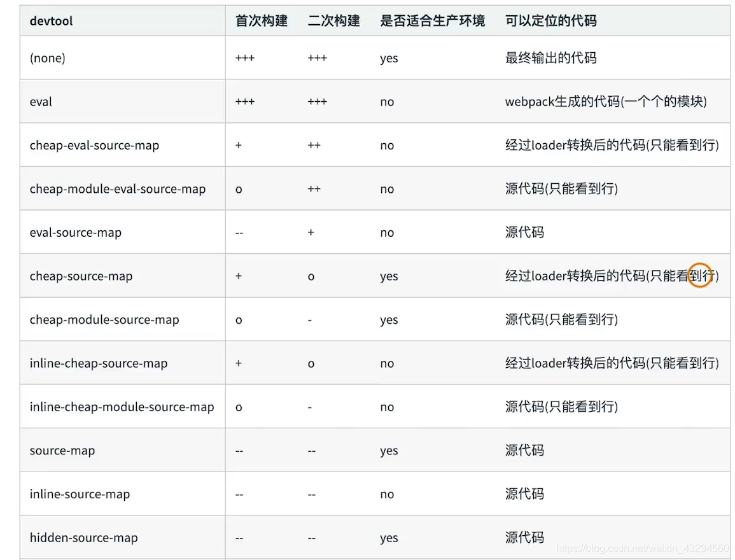Click rebuild "++" in cheap-eval-source-map row

tap(314, 145)
